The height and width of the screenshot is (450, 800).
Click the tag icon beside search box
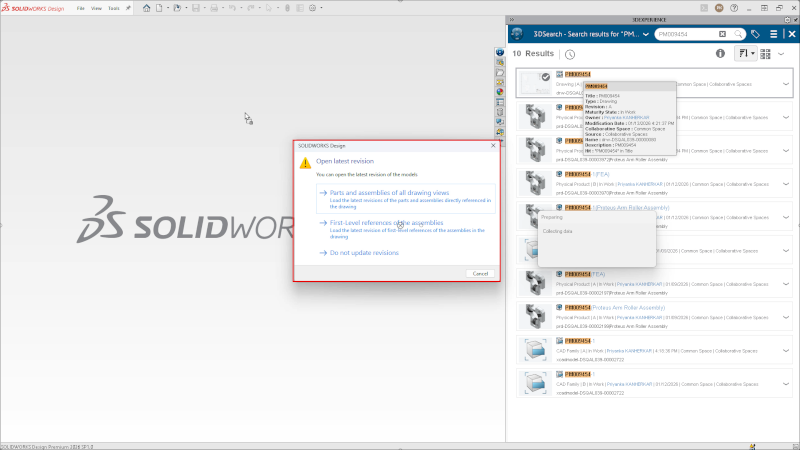tap(756, 33)
